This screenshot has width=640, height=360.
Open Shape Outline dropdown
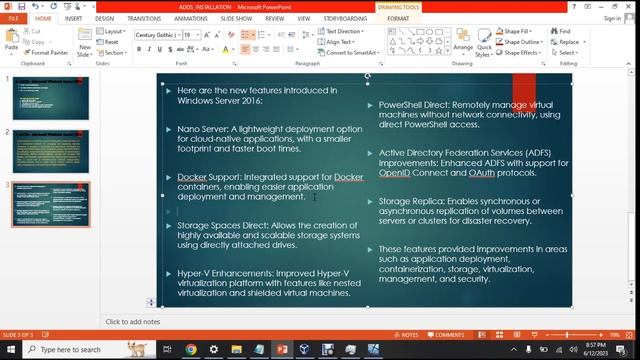520,42
